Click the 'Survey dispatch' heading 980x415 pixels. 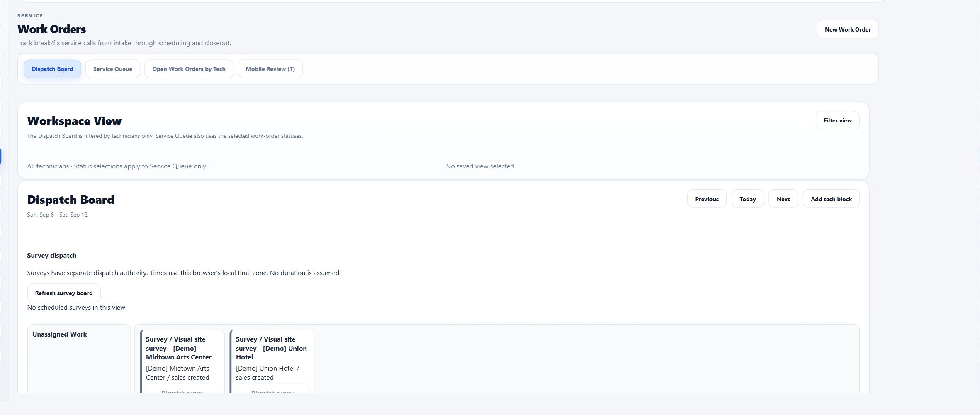pyautogui.click(x=52, y=256)
